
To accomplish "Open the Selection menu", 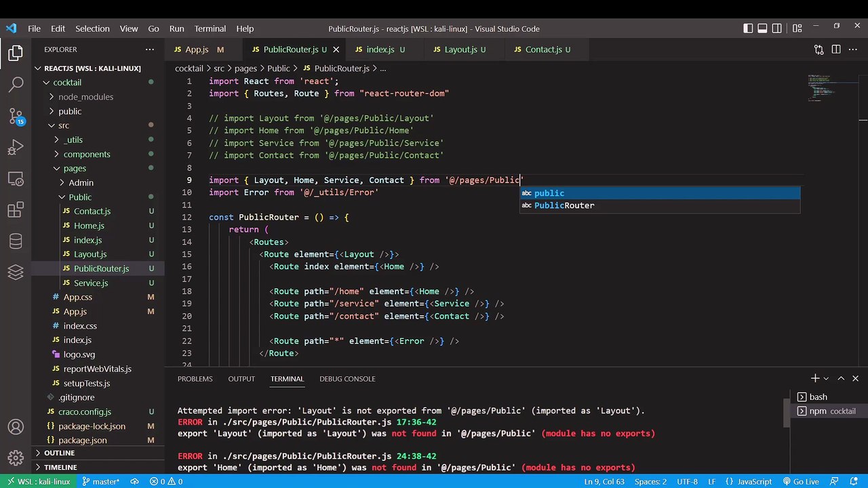I will (x=92, y=28).
